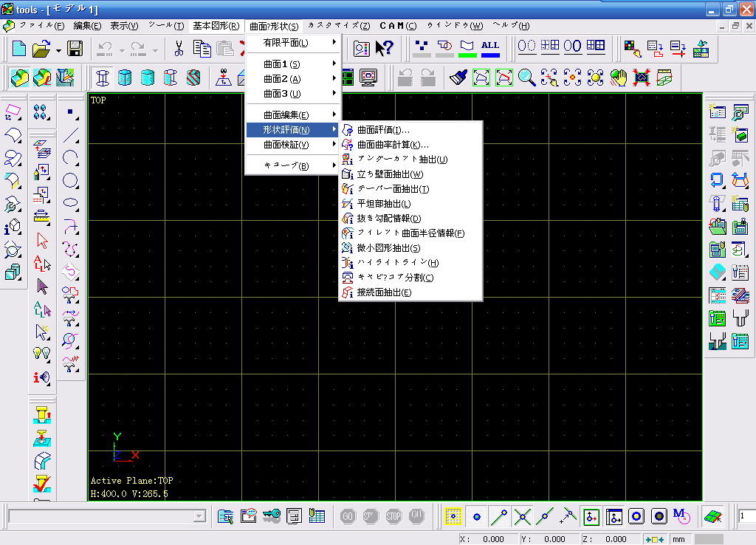Click the blue cylinder solid icon

click(125, 77)
